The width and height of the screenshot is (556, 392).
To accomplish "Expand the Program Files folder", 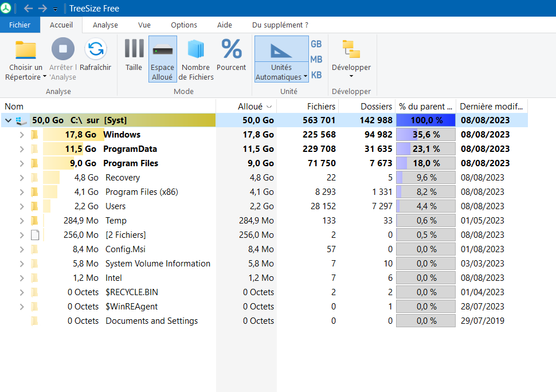I will (x=22, y=163).
